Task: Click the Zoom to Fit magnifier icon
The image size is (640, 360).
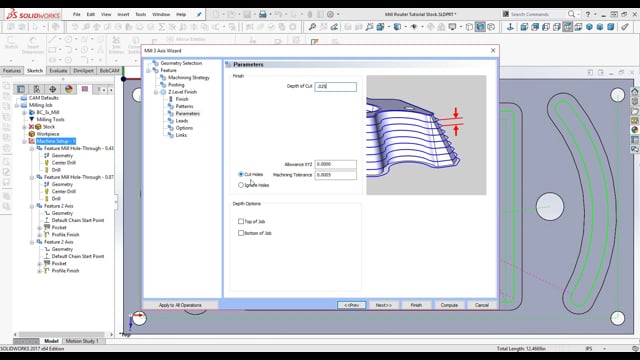Action: point(312,27)
